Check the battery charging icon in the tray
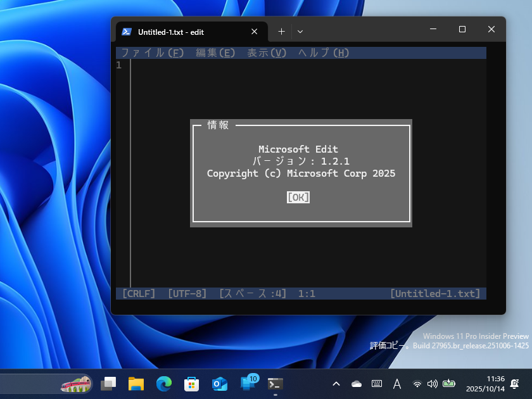This screenshot has width=532, height=399. 450,383
